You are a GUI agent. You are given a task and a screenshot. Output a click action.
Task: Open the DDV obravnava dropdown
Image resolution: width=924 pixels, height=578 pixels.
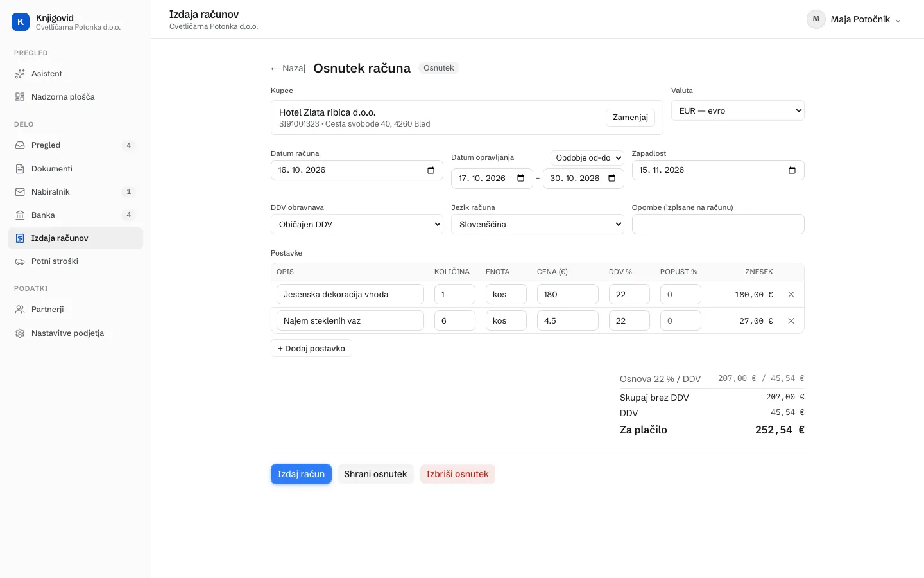[357, 224]
